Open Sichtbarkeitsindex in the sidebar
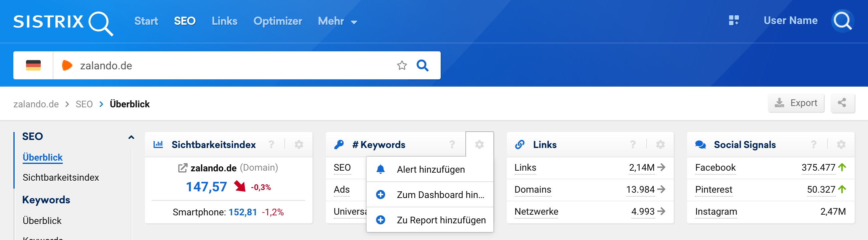The image size is (868, 240). (x=61, y=177)
